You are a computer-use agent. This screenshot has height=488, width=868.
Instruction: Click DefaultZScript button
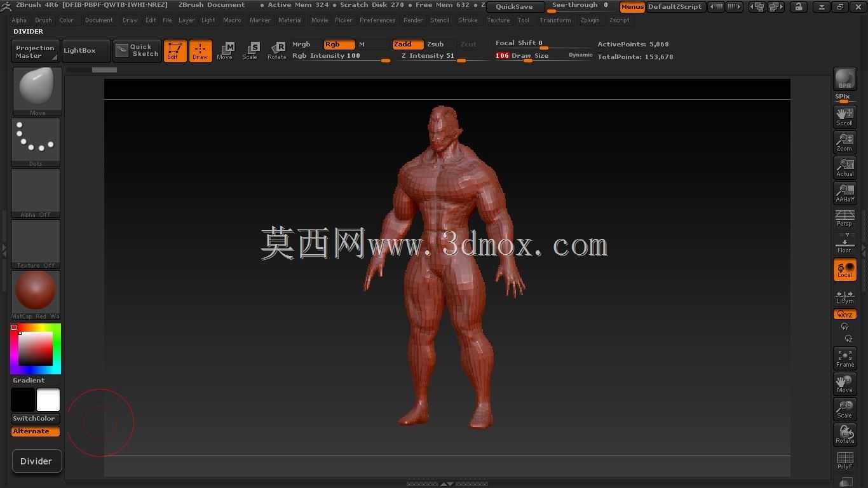pyautogui.click(x=675, y=7)
